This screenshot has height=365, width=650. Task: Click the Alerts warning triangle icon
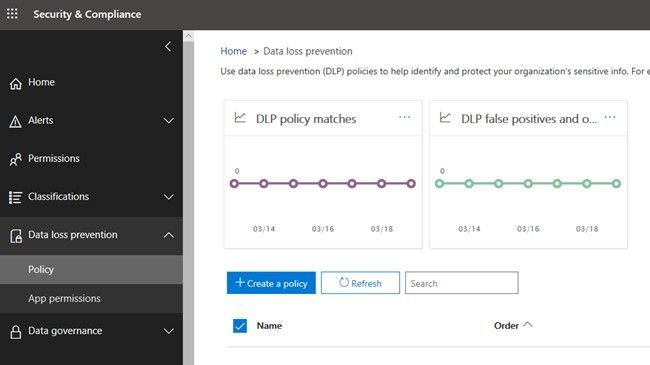(15, 122)
